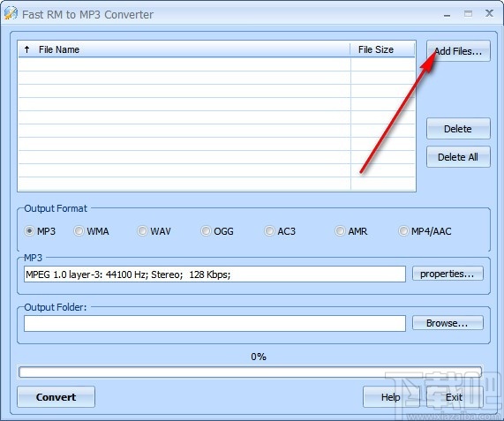Minimize the converter window
504x421 pixels.
point(447,14)
